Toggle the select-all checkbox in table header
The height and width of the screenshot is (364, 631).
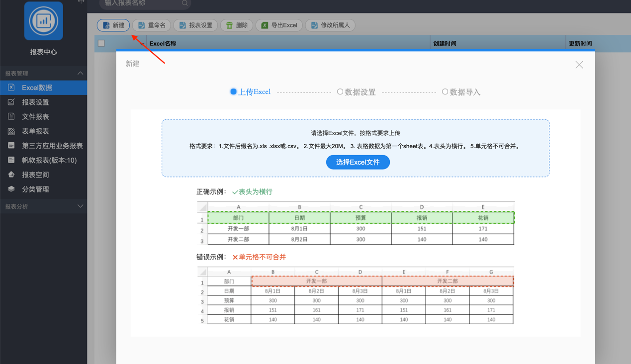[101, 43]
